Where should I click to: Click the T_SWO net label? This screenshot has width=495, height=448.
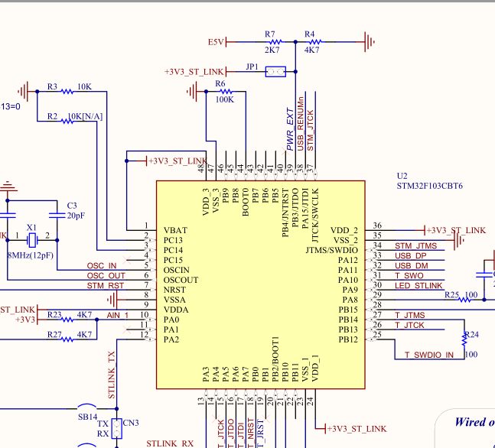[409, 276]
